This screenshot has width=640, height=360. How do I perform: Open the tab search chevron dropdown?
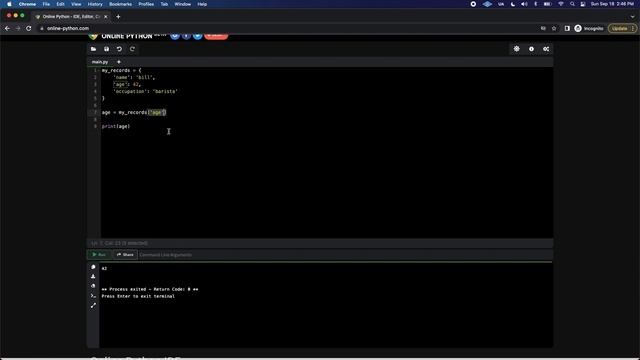click(x=632, y=17)
